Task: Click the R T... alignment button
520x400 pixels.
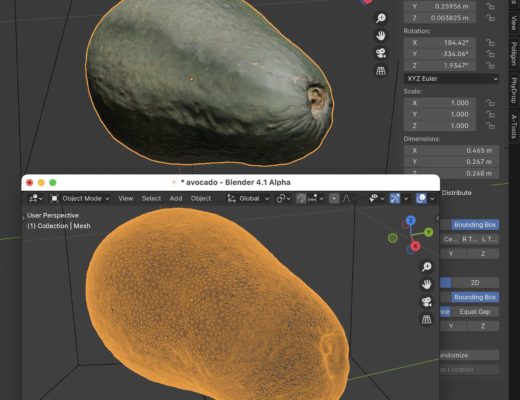Action: pos(470,239)
